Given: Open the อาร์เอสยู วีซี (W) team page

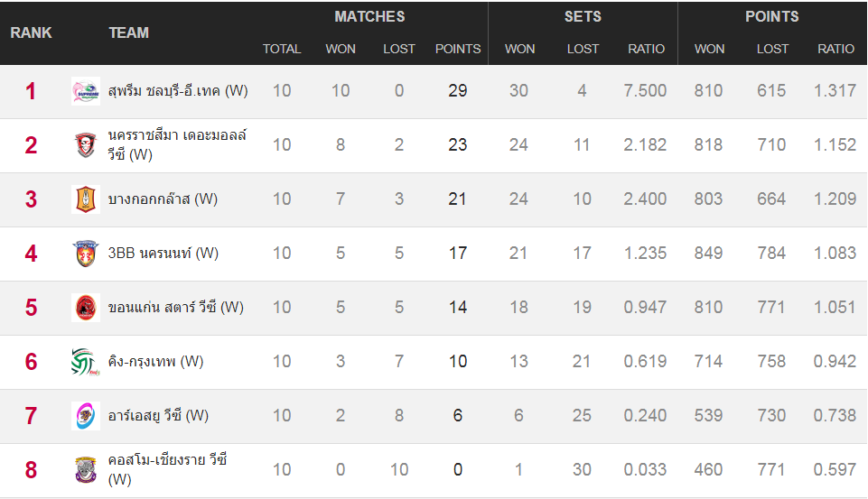Looking at the screenshot, I should point(158,416).
